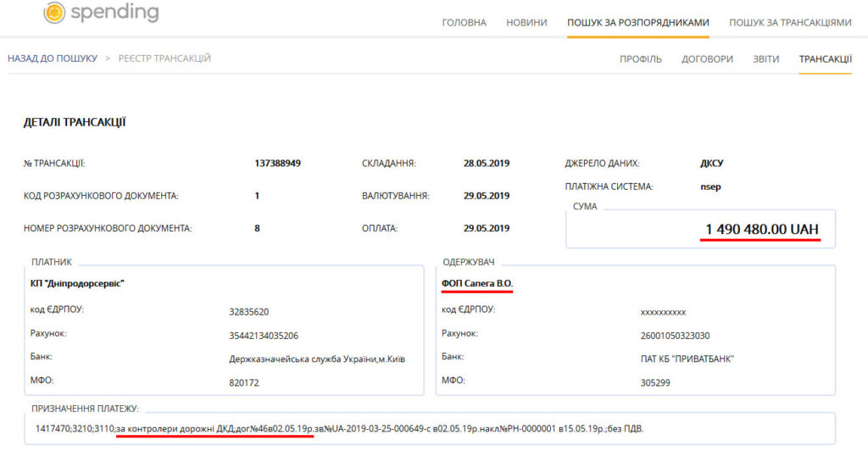Click the spending logo coin icon

(x=53, y=13)
